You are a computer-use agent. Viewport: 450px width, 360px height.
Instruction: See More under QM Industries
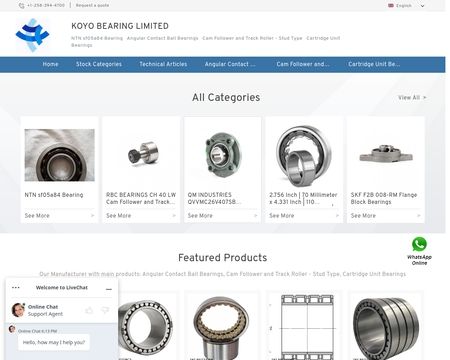coord(200,216)
